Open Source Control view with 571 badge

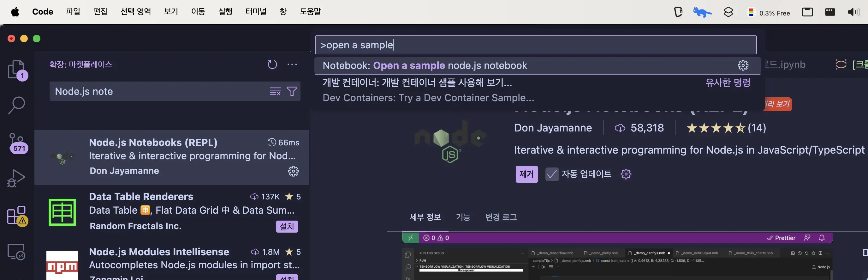17,143
